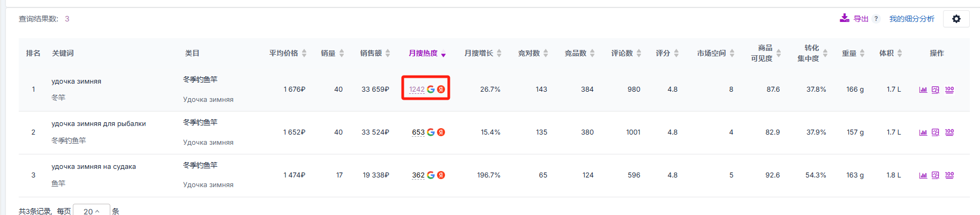This screenshot has height=215, width=980.
Task: Open table settings gear button
Action: click(x=956, y=19)
